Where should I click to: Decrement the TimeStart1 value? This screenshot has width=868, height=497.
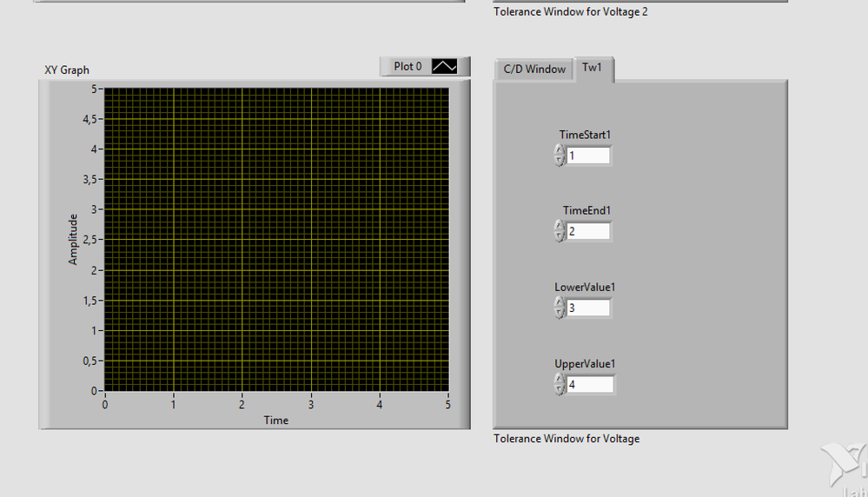click(x=560, y=161)
